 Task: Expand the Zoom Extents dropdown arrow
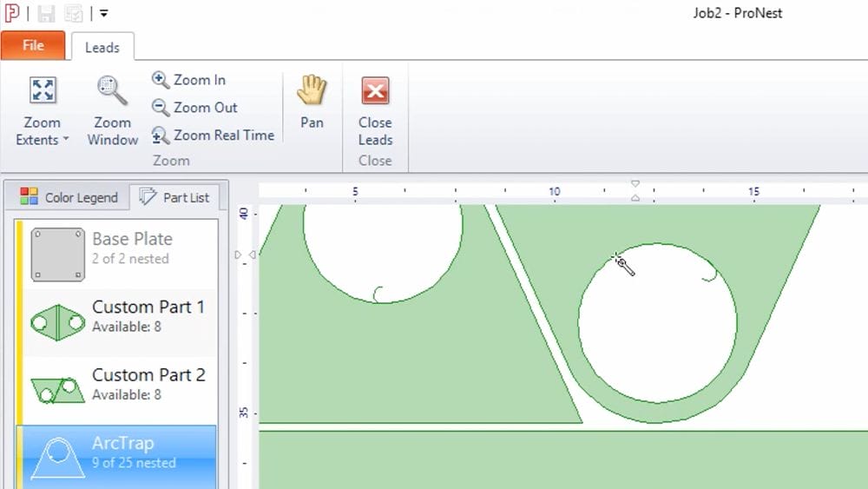[65, 141]
